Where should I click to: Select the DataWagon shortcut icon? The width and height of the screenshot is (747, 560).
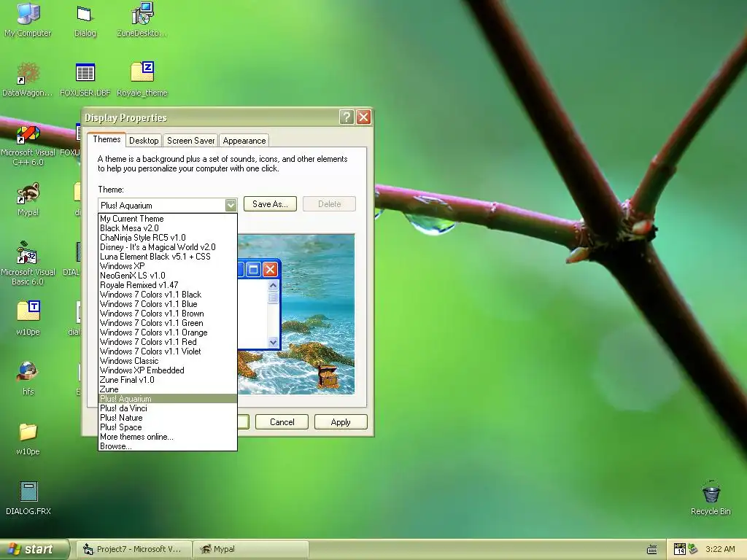click(x=28, y=79)
